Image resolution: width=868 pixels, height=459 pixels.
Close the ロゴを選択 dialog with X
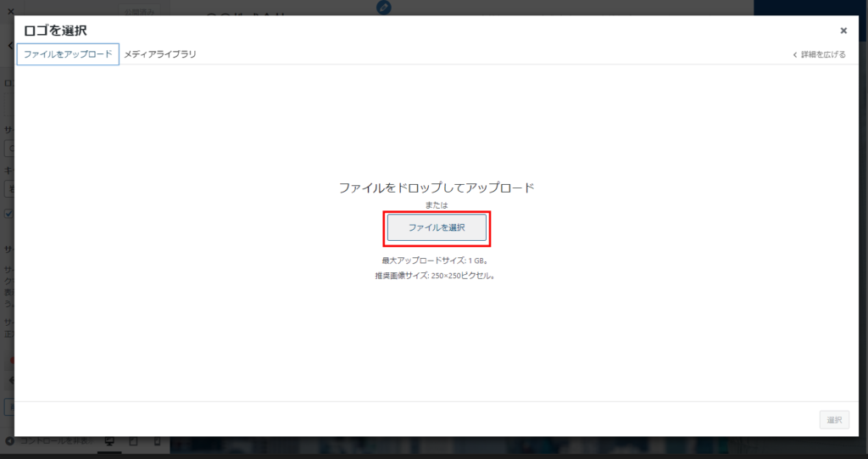tap(843, 31)
